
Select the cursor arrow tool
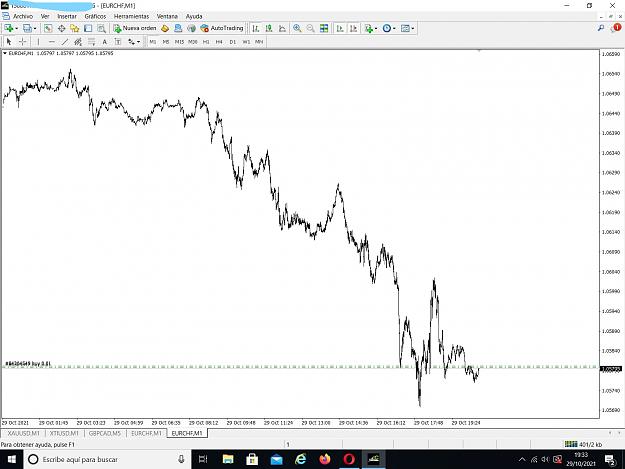point(9,41)
